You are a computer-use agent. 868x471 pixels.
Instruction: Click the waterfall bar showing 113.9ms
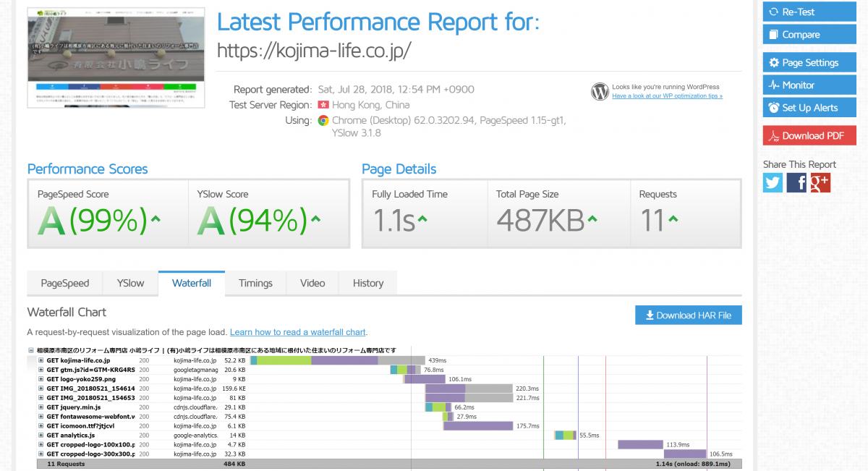(640, 444)
